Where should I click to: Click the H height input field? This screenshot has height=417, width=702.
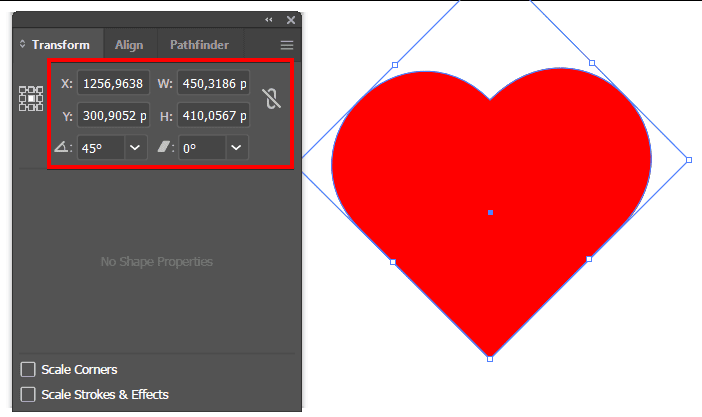click(x=213, y=116)
